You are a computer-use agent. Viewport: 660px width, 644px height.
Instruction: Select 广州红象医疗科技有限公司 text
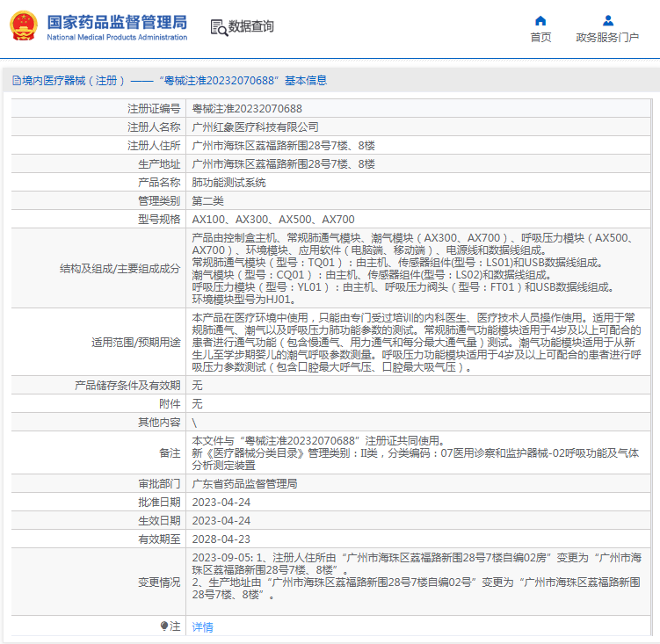point(255,127)
